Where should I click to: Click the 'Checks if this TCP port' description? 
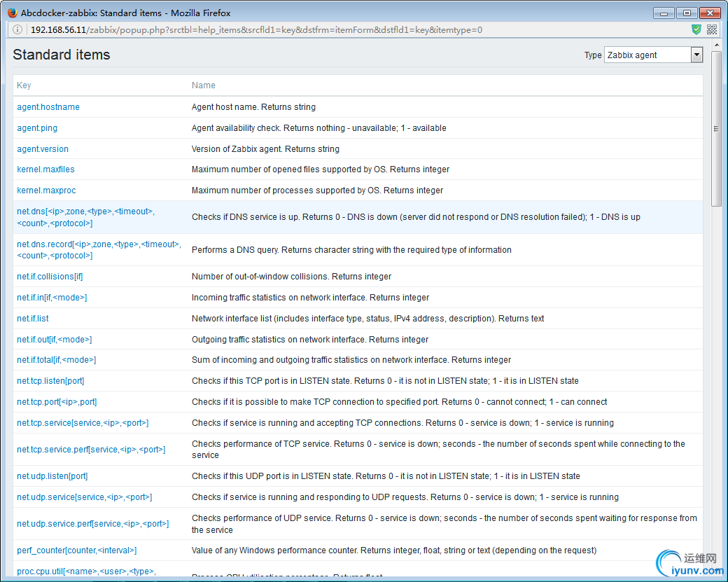pyautogui.click(x=385, y=380)
